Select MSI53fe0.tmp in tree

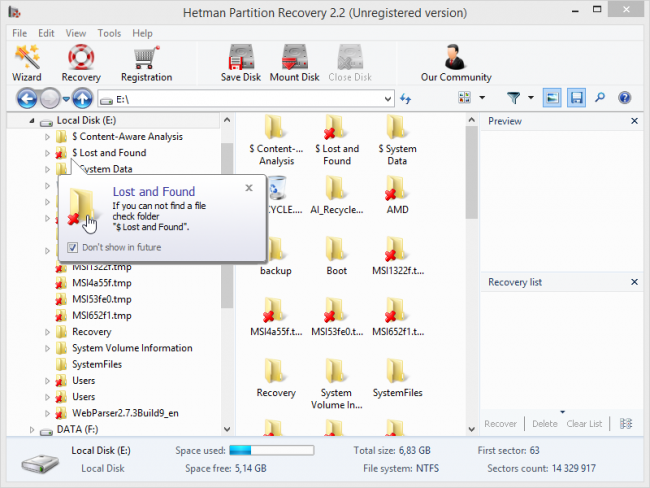tap(102, 299)
